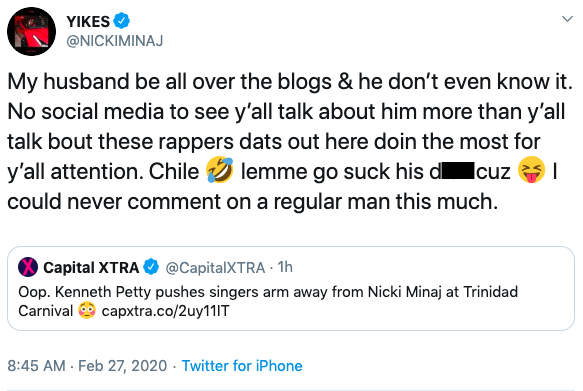Click the verified badge beside YIKES

click(x=121, y=20)
